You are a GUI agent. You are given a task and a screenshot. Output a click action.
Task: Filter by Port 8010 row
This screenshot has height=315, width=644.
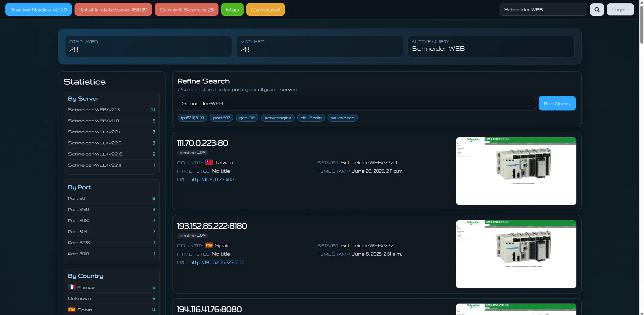click(111, 254)
